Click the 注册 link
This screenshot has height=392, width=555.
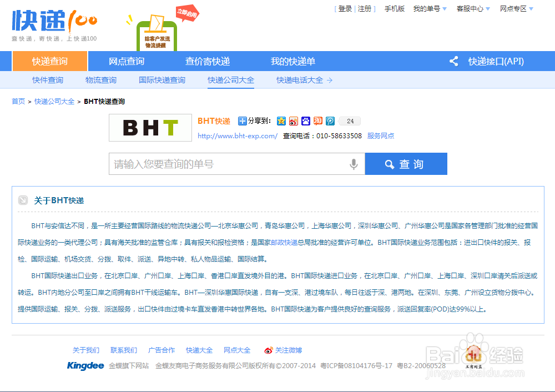click(x=365, y=8)
